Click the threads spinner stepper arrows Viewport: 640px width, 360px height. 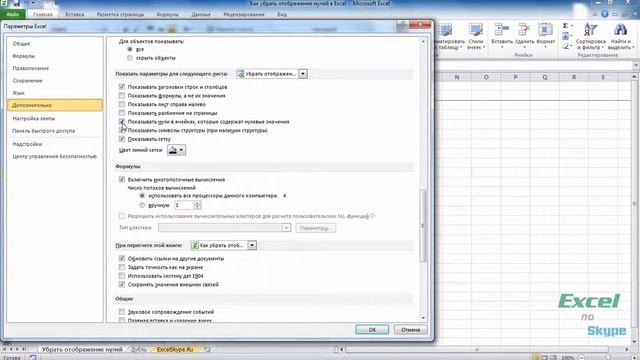click(x=197, y=205)
